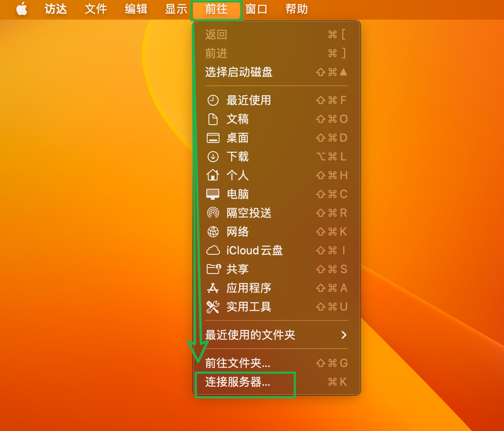
Task: Click the clock icon beside 最近使用
Action: (213, 101)
